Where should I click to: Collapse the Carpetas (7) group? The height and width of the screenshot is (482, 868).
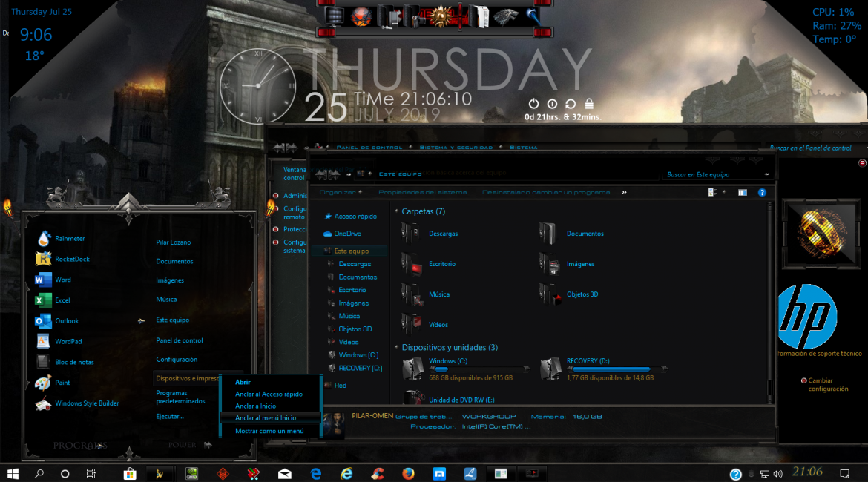[396, 211]
